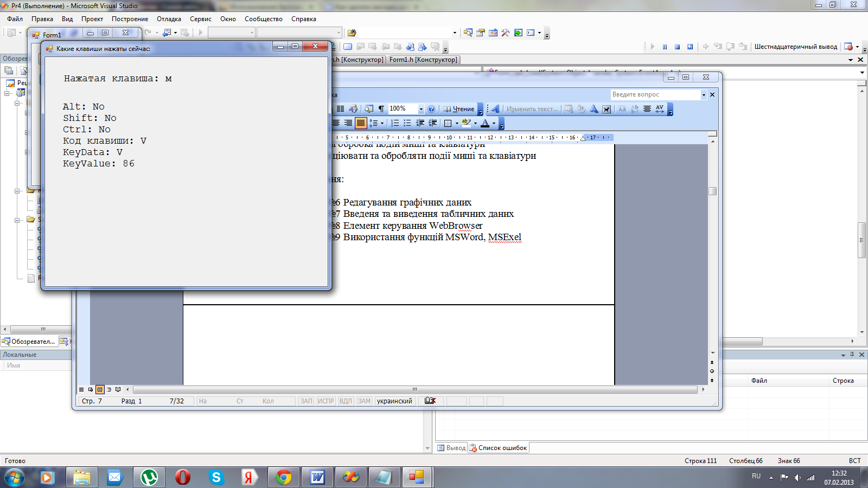Viewport: 868px width, 488px height.
Task: Toggle show paragraph marks in Word toolbar
Action: pos(381,109)
